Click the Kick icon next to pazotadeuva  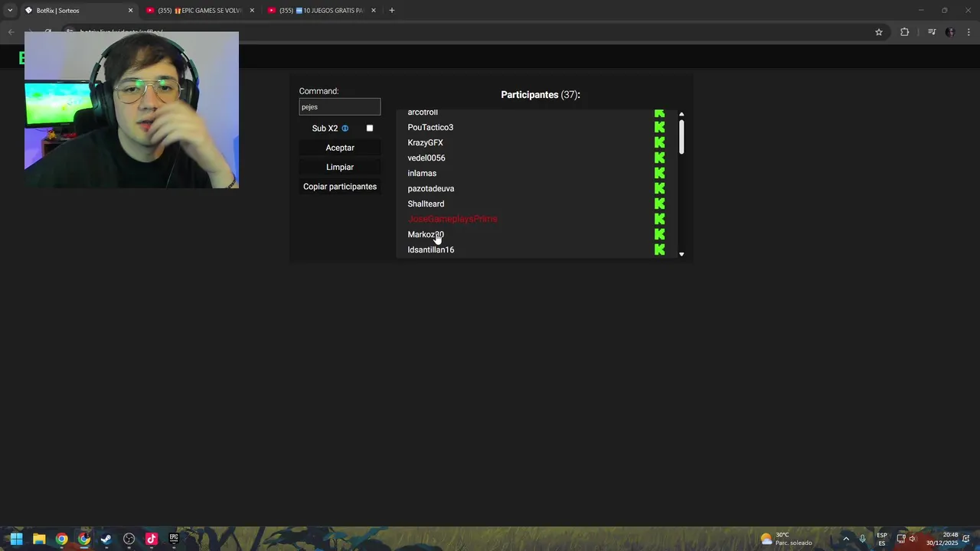pos(659,188)
